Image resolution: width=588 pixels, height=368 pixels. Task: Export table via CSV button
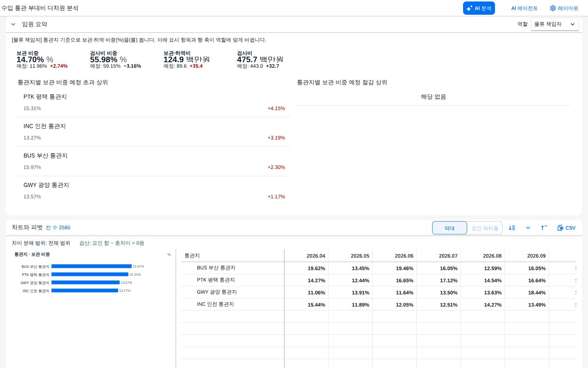[x=566, y=228]
